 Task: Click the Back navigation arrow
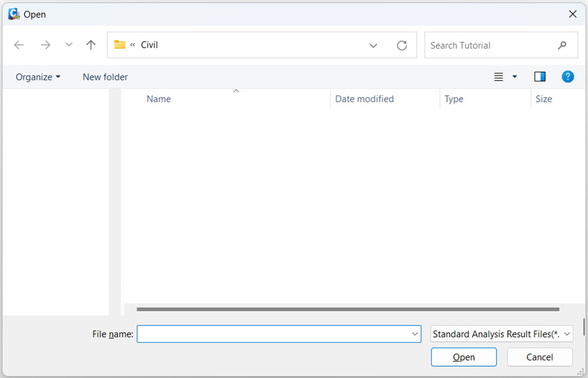[18, 45]
